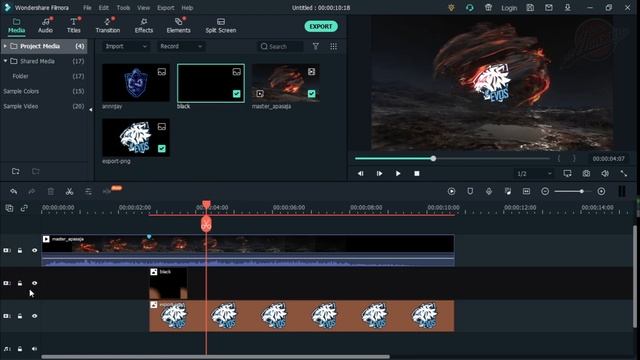The image size is (640, 360).
Task: Click the delete trash icon
Action: pyautogui.click(x=51, y=191)
